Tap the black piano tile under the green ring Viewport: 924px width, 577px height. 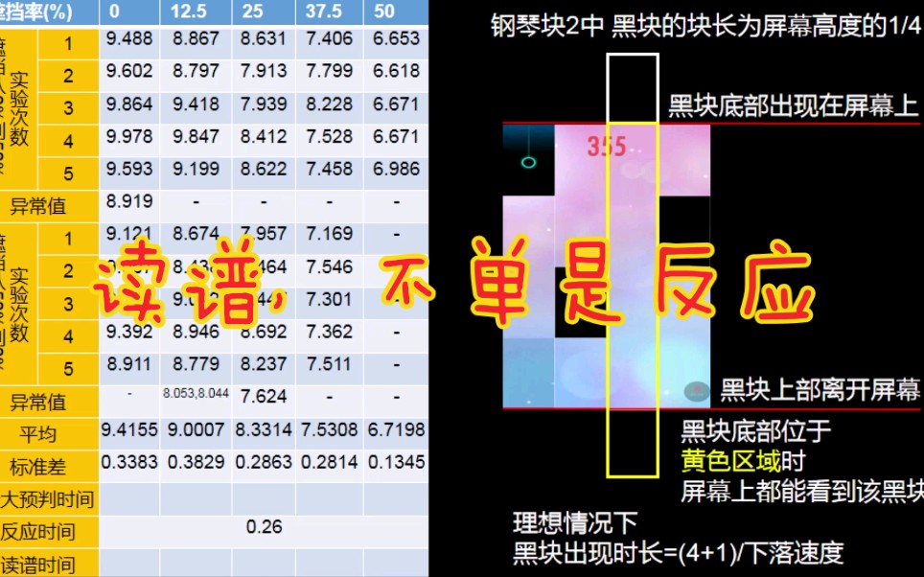pyautogui.click(x=528, y=160)
